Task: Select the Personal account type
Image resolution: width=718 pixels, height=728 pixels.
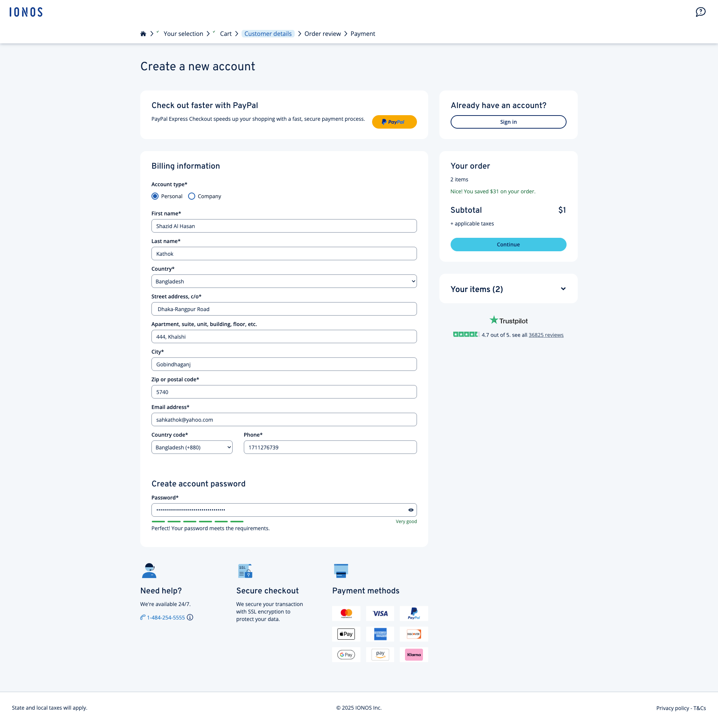Action: (x=155, y=196)
